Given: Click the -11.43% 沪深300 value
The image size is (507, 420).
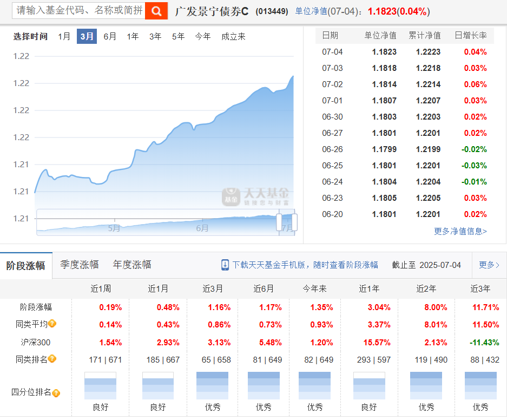Looking at the screenshot, I should [484, 343].
